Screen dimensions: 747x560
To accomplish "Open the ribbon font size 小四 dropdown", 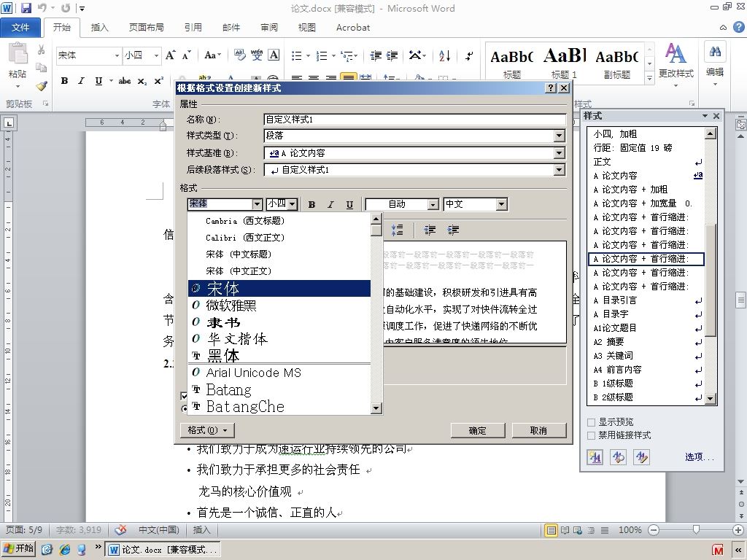I will pyautogui.click(x=156, y=55).
